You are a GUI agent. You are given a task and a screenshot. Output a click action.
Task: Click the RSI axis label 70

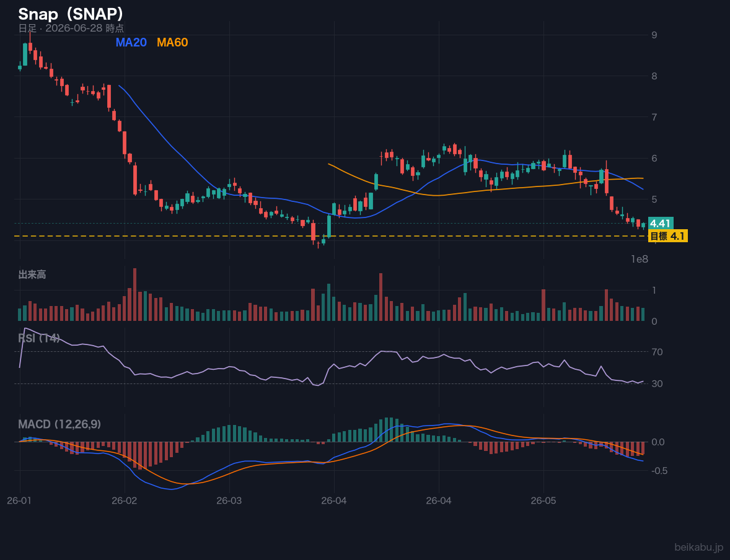pos(657,352)
